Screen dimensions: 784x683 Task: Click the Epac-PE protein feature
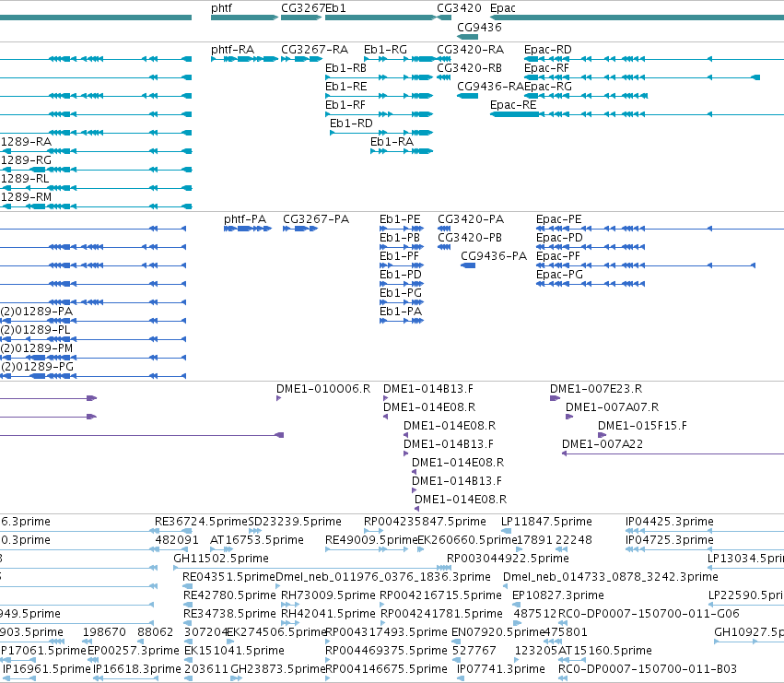point(660,229)
